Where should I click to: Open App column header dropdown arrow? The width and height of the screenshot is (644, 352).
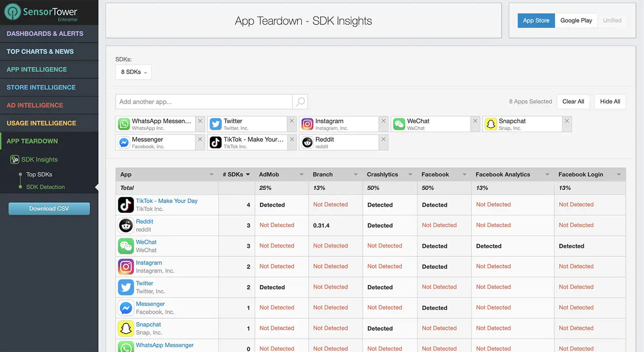point(211,175)
